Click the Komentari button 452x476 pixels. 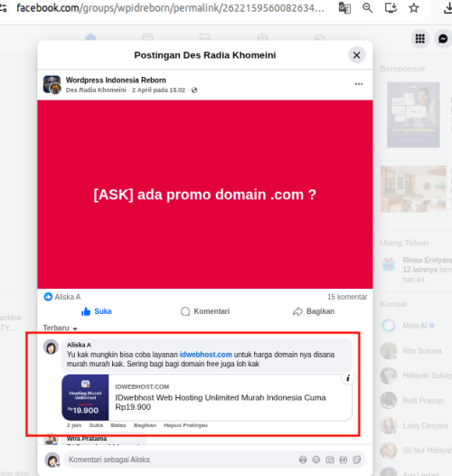(x=205, y=311)
